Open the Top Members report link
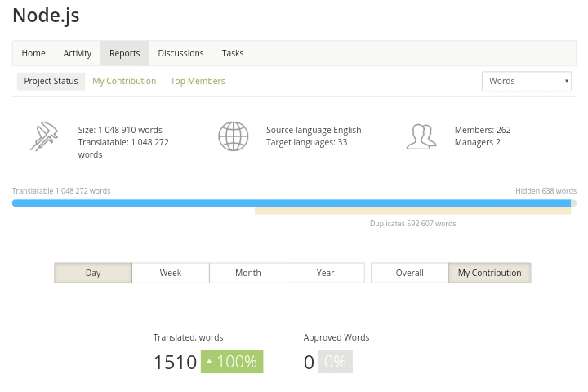 click(x=198, y=81)
